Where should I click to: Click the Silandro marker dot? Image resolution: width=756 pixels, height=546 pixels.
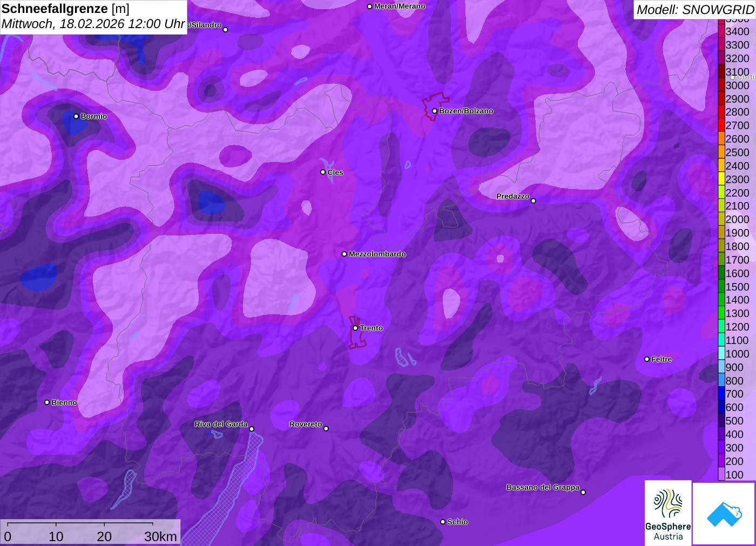point(226,30)
